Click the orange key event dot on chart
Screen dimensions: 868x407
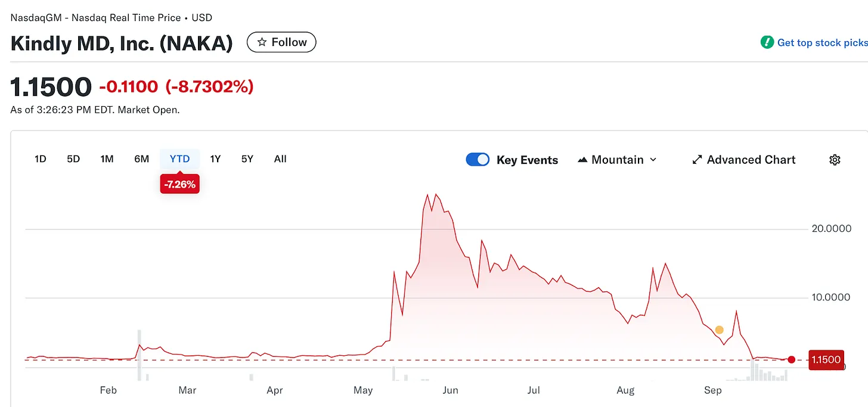[719, 330]
